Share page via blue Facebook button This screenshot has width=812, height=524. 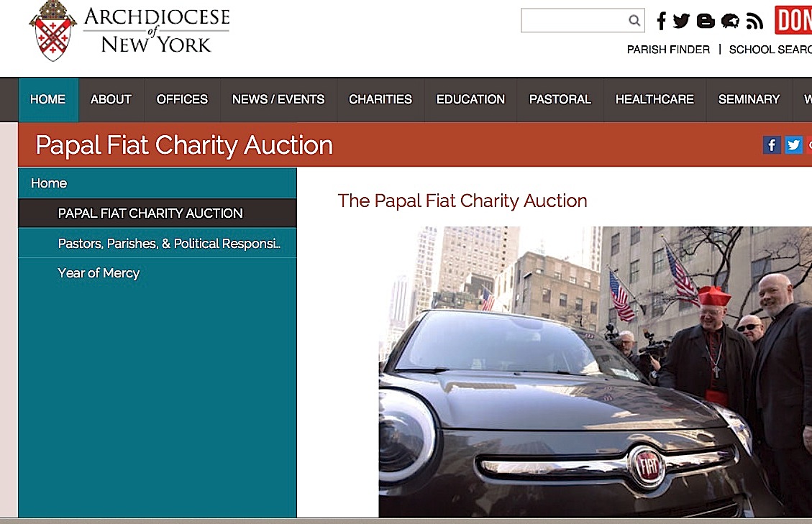pos(772,145)
